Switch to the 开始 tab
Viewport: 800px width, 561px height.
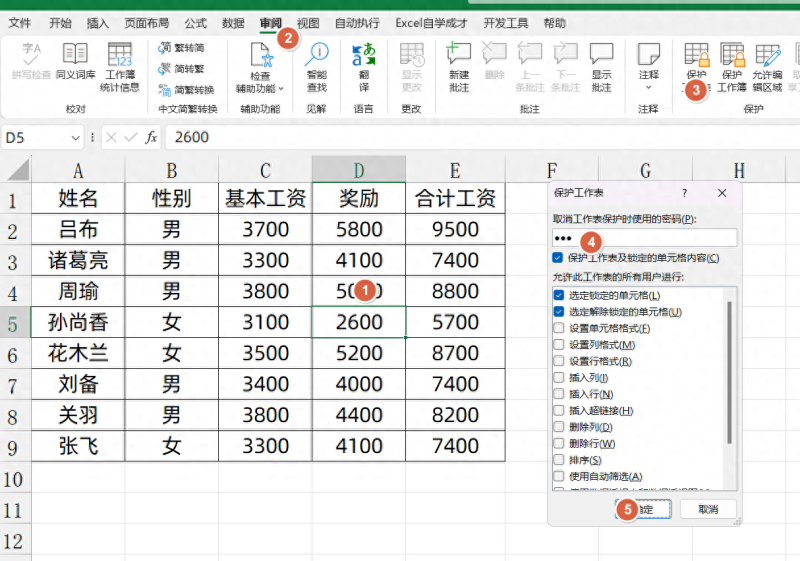pyautogui.click(x=60, y=23)
